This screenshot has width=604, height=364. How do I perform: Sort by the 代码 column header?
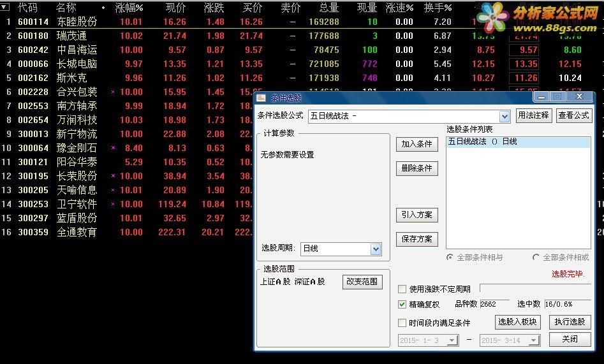click(27, 7)
